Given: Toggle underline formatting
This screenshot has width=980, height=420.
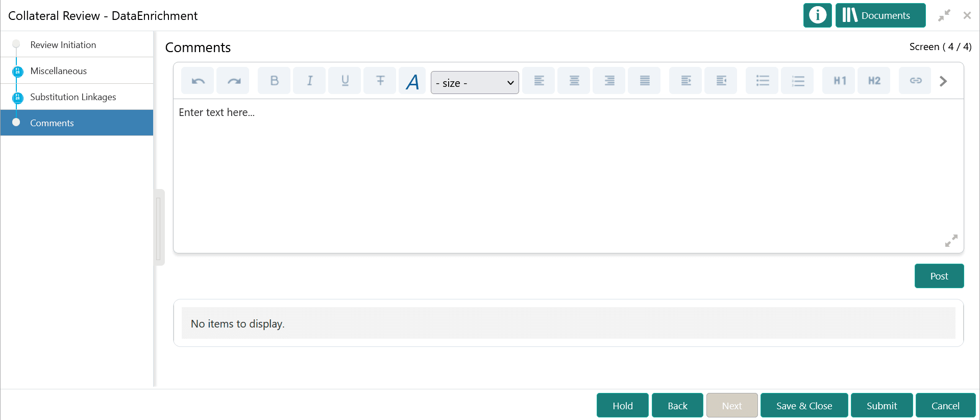Looking at the screenshot, I should [x=345, y=81].
